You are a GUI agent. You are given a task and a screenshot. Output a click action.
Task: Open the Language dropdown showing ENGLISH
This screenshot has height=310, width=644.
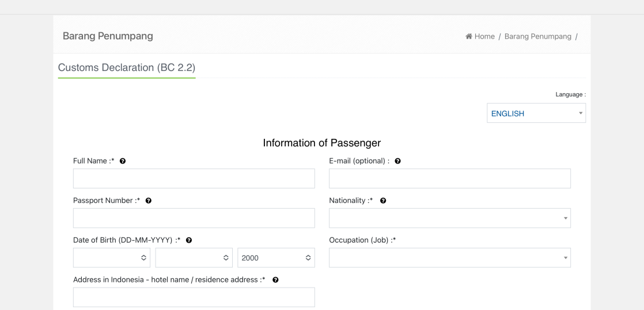pos(536,114)
